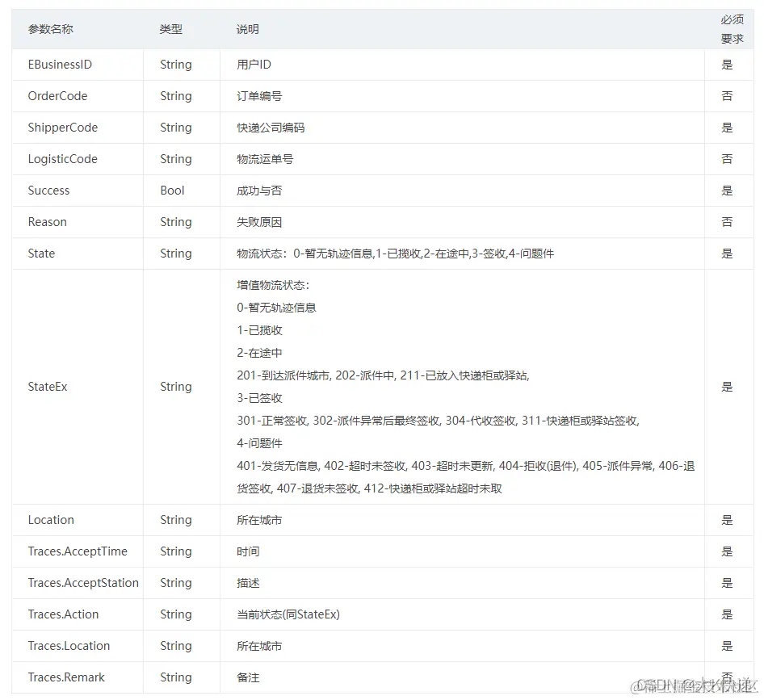
Task: Select the 物流运单号 description
Action: (x=265, y=159)
